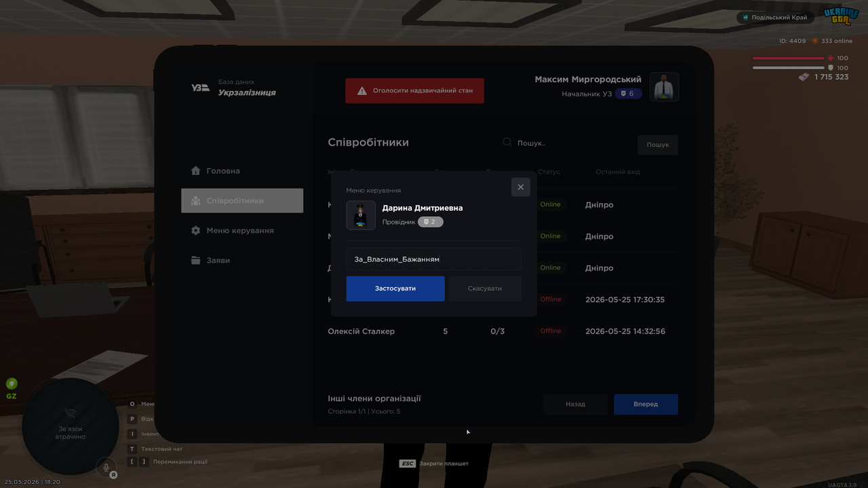Click the red health bar
The image size is (868, 488).
point(789,58)
